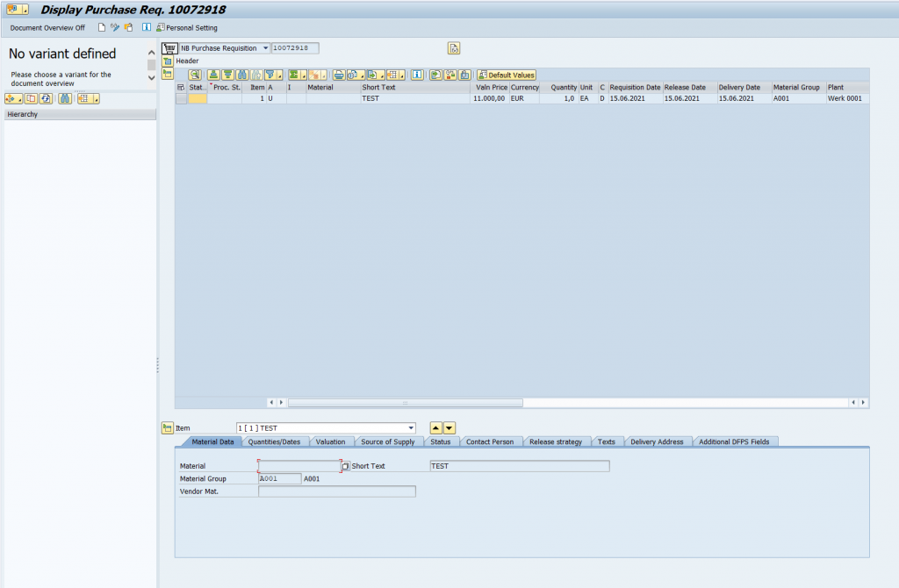Screen dimensions: 899x588
Task: Click the requisition number field 10072918
Action: point(295,48)
